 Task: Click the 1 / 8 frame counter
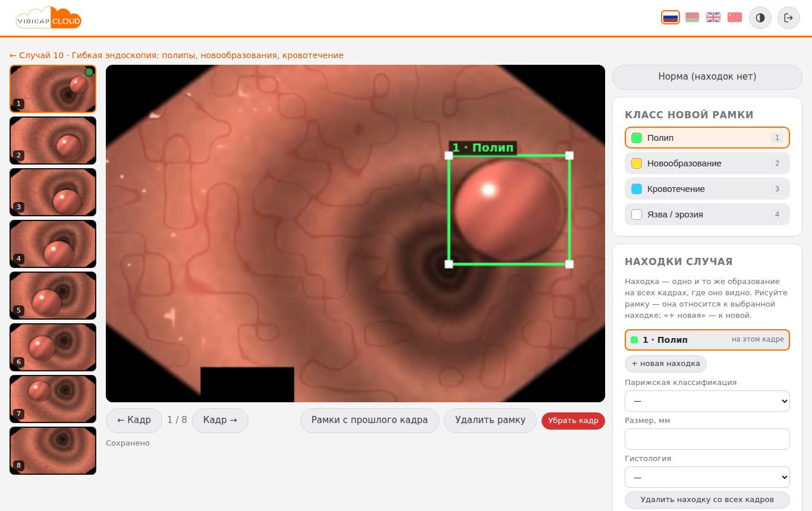177,420
